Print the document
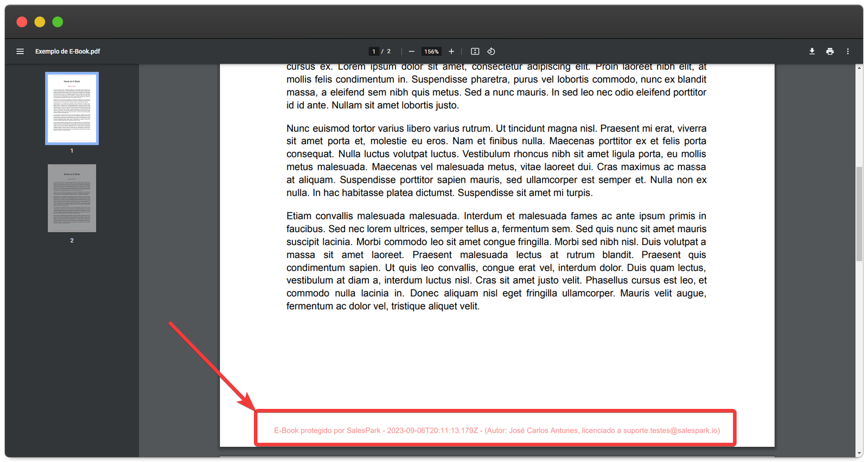Viewport: 868px width, 462px height. [x=830, y=52]
